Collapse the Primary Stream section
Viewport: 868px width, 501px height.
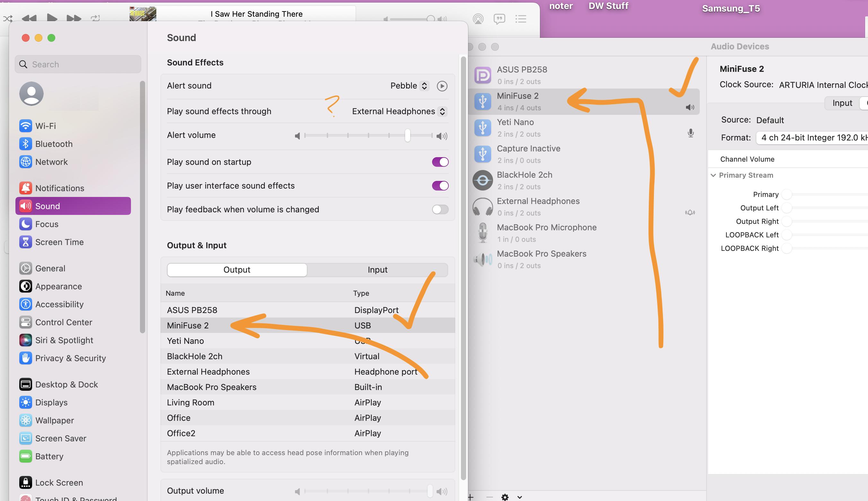coord(713,175)
